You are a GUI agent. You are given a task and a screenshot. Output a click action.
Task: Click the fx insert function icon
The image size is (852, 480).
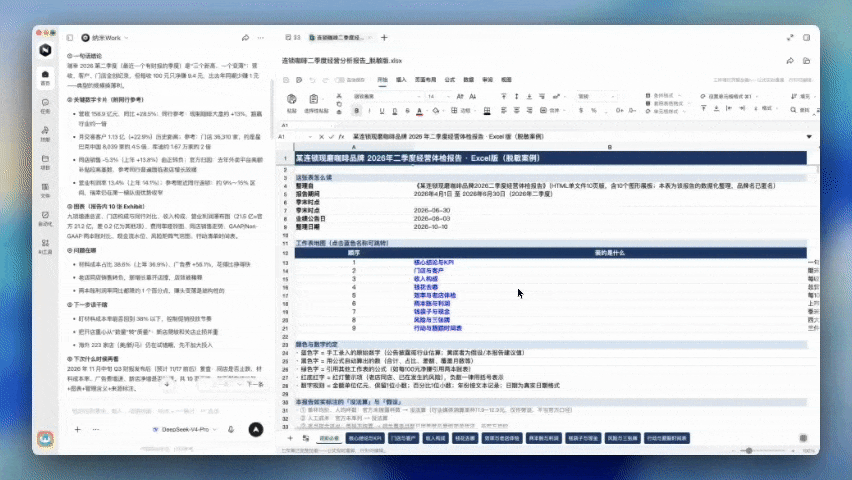[x=341, y=137]
